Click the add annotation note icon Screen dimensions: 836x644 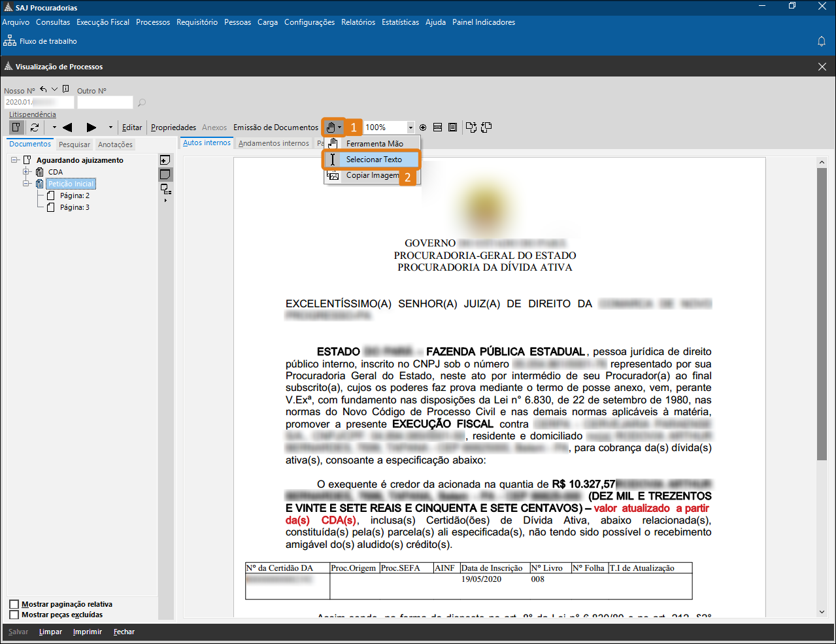[165, 160]
